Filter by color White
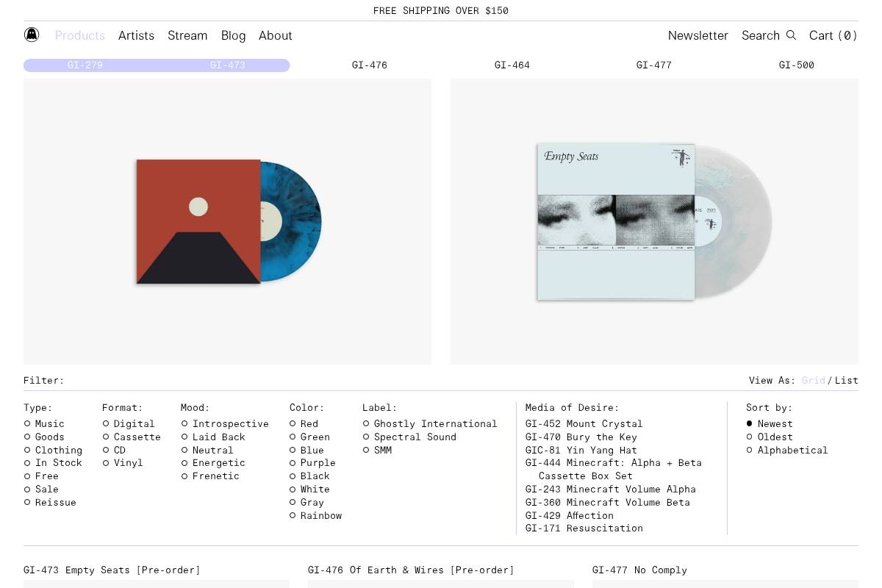Viewport: 882px width, 588px height. point(310,490)
